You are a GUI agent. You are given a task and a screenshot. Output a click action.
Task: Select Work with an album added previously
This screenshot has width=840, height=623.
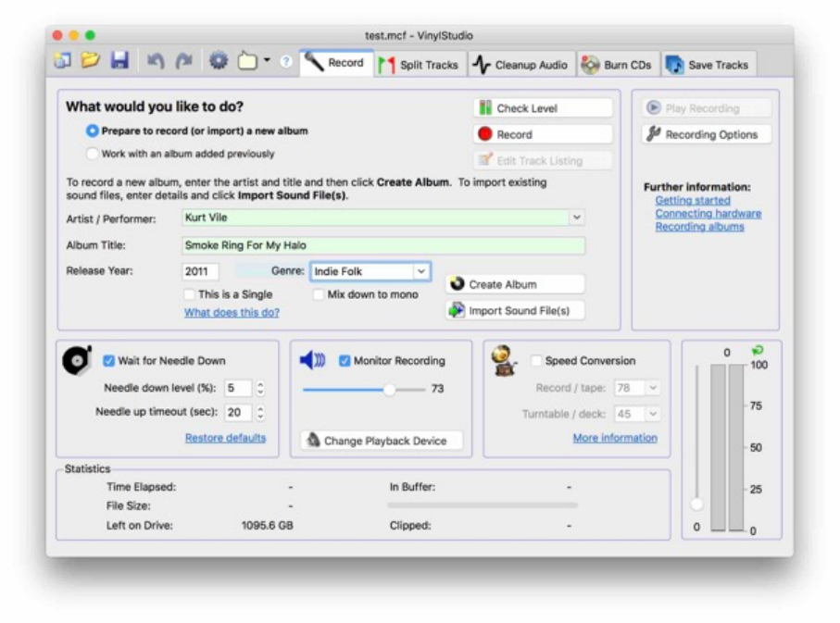(x=92, y=154)
